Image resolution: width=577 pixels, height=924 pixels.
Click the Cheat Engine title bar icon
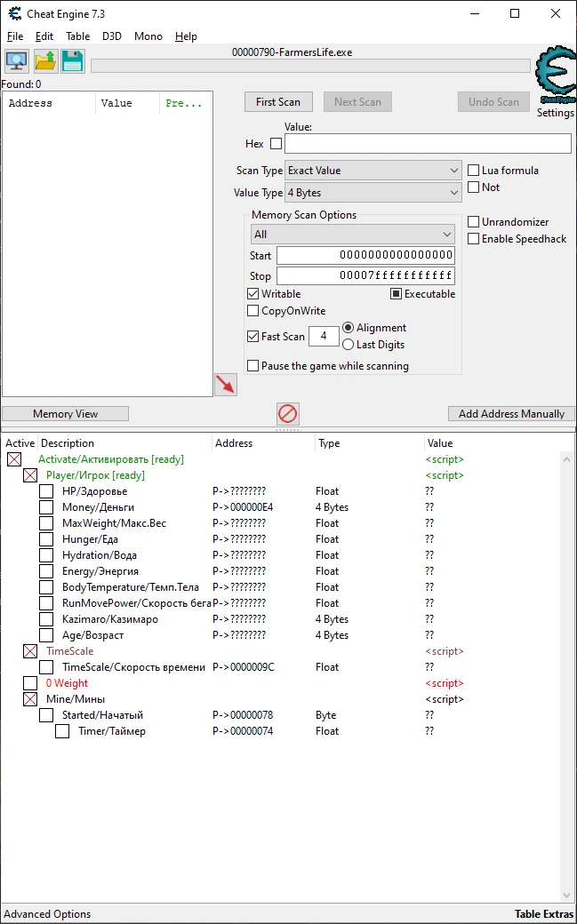15,13
